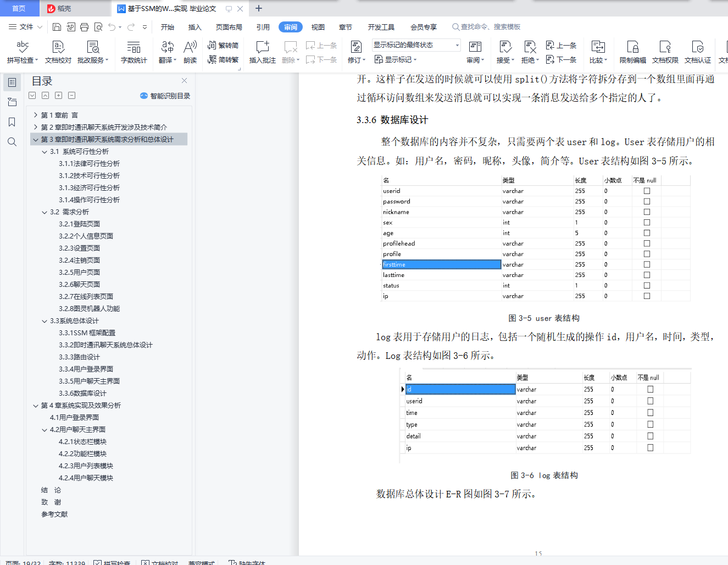The image size is (728, 565).
Task: Click the save icon in quick access toolbar
Action: tap(57, 27)
